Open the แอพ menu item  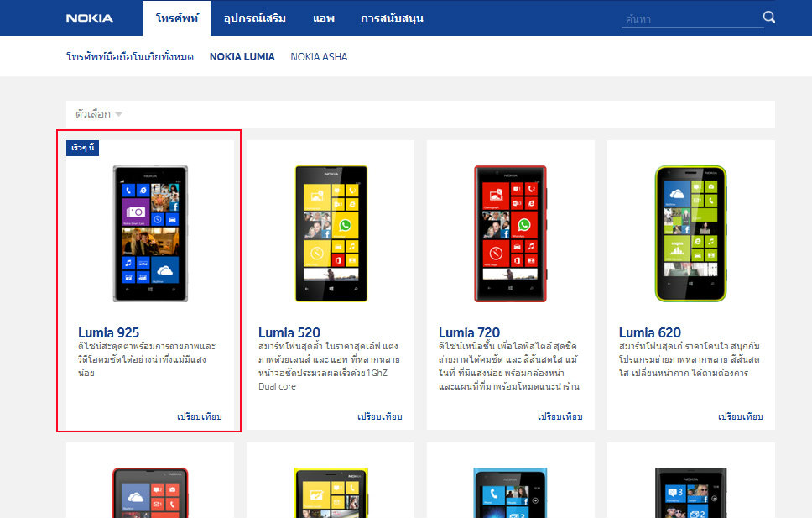click(324, 18)
